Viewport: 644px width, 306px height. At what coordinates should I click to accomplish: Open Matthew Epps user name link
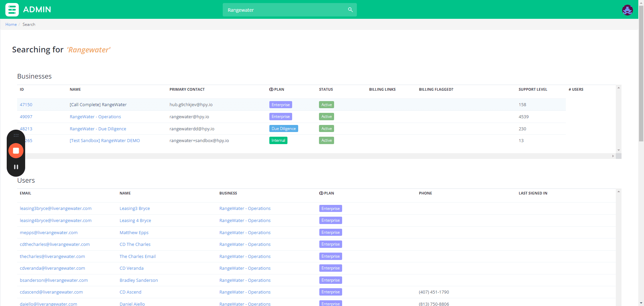(x=134, y=233)
